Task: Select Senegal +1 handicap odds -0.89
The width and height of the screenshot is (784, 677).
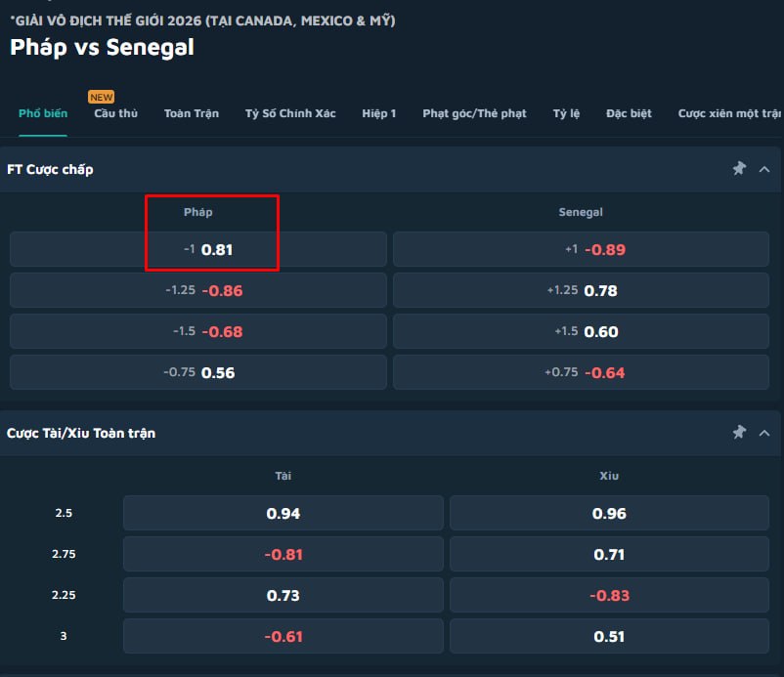Action: pyautogui.click(x=581, y=249)
